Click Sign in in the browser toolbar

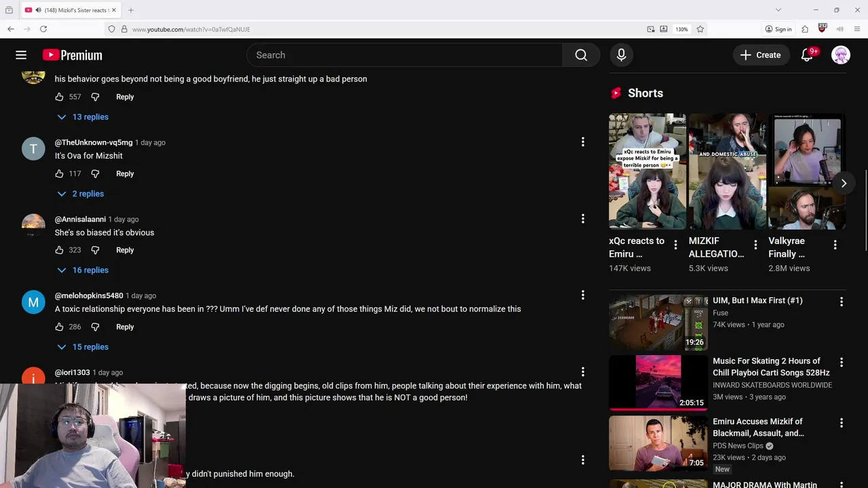click(x=778, y=29)
